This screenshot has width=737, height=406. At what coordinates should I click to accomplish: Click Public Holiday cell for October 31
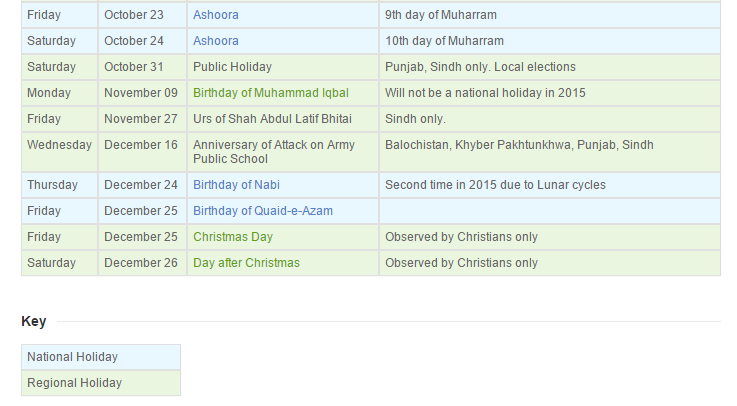pos(283,67)
